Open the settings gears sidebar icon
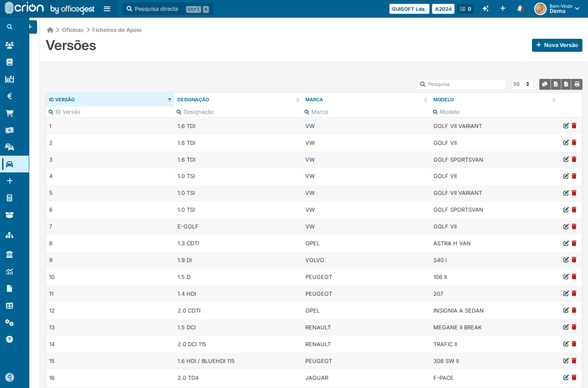 (9, 322)
